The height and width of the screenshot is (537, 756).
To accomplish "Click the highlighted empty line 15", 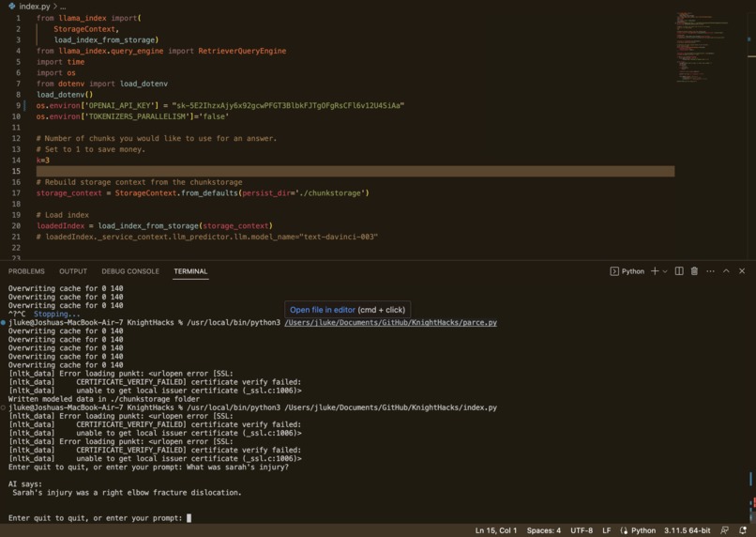I will (x=355, y=171).
